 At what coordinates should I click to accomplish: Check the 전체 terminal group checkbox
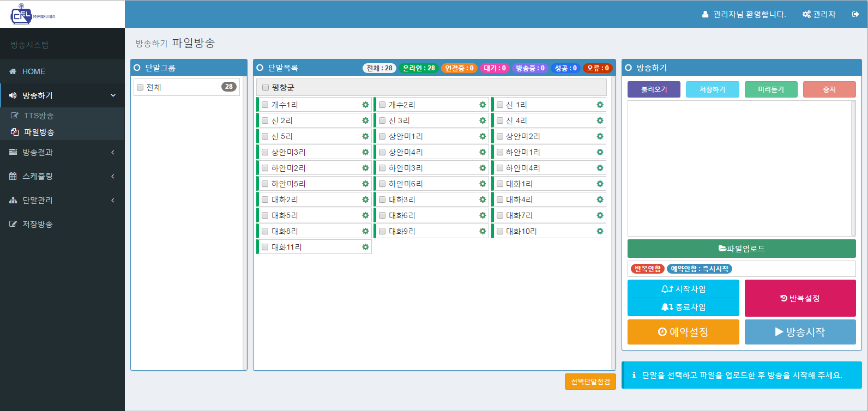(140, 87)
